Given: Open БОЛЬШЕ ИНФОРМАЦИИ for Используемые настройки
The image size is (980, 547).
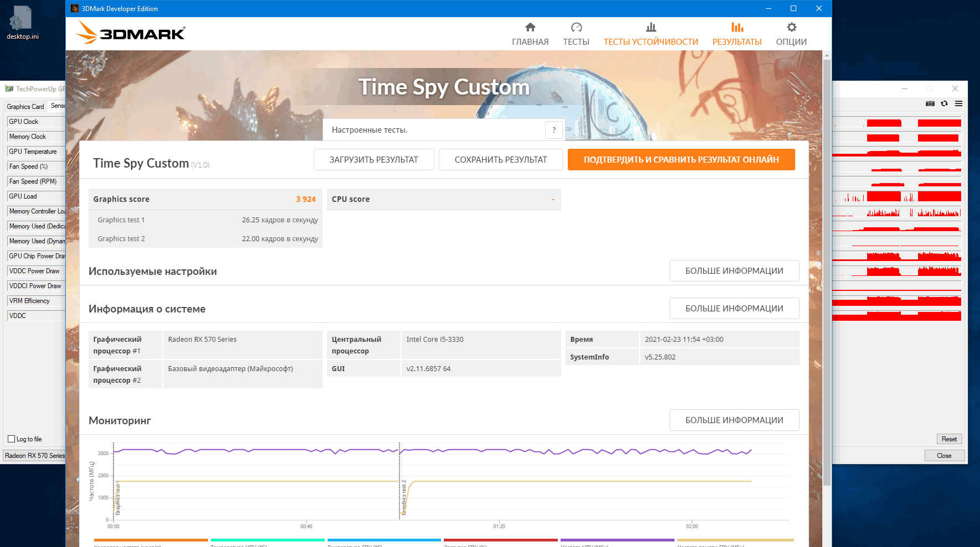Looking at the screenshot, I should [734, 271].
